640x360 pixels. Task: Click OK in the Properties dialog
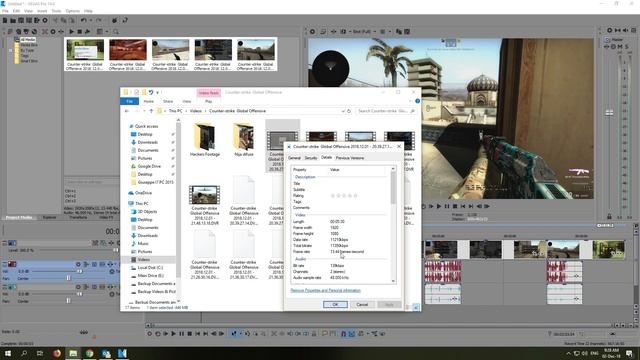[335, 304]
